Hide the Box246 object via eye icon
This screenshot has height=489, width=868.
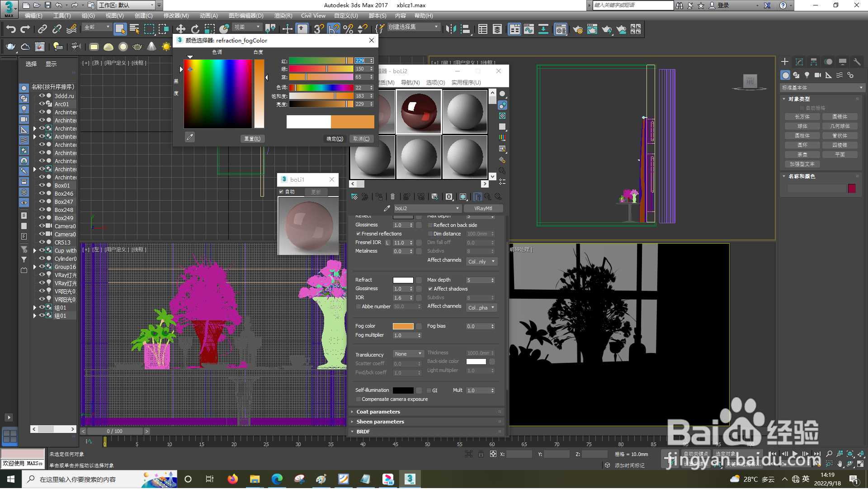(42, 194)
